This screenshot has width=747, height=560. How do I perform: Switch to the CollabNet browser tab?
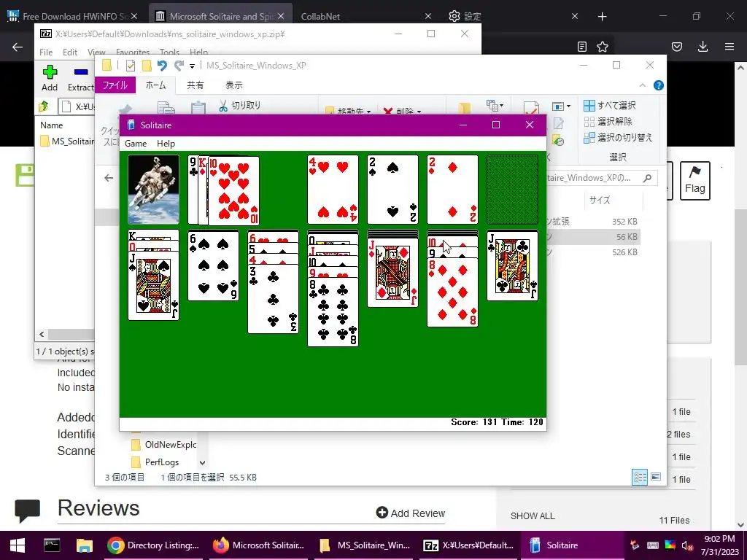[321, 17]
